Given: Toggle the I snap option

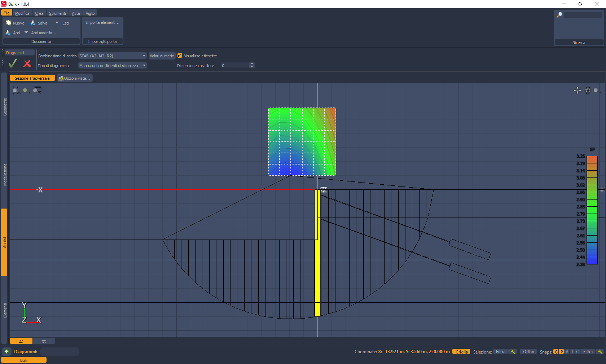Looking at the screenshot, I should pos(572,352).
